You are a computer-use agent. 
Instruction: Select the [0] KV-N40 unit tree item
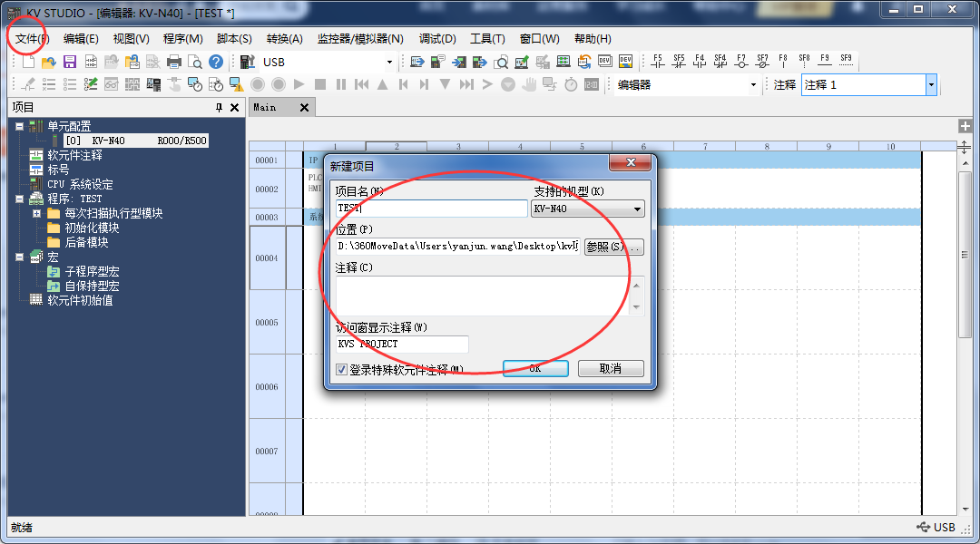(x=136, y=141)
